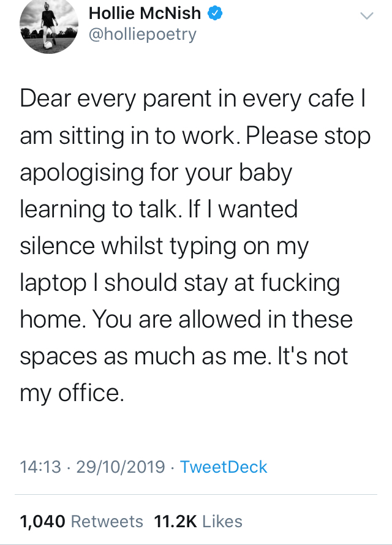
Task: Click the 14:13 tweet timestamp
Action: coord(40,467)
